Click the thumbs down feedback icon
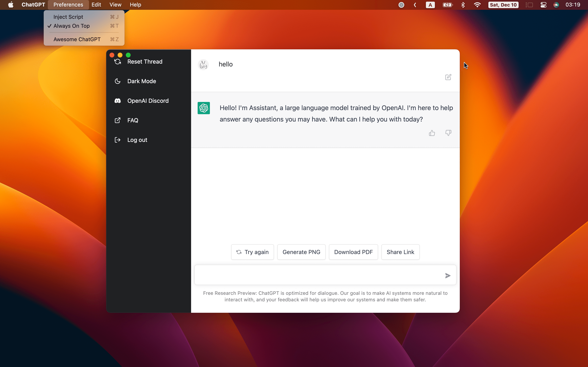588x367 pixels. click(448, 133)
